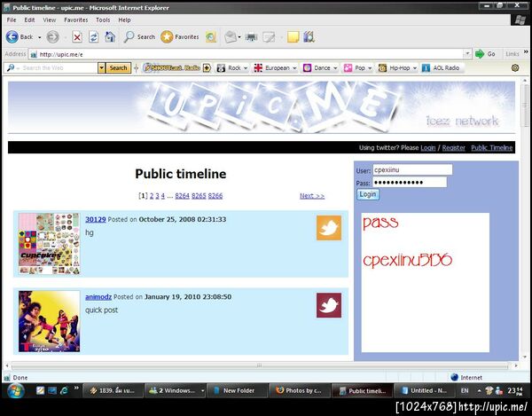
Task: Click the Go green arrow button
Action: coord(480,54)
